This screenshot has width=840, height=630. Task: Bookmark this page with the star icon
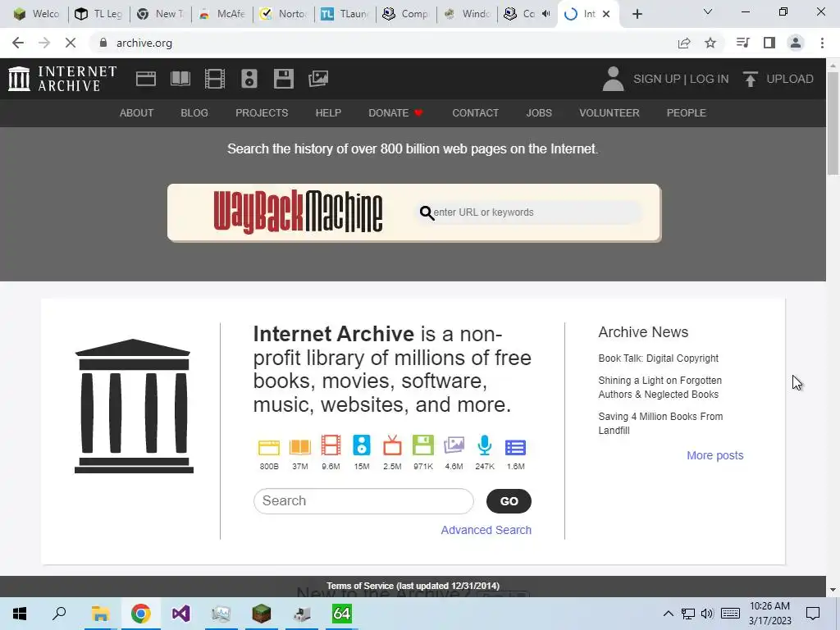coord(710,43)
